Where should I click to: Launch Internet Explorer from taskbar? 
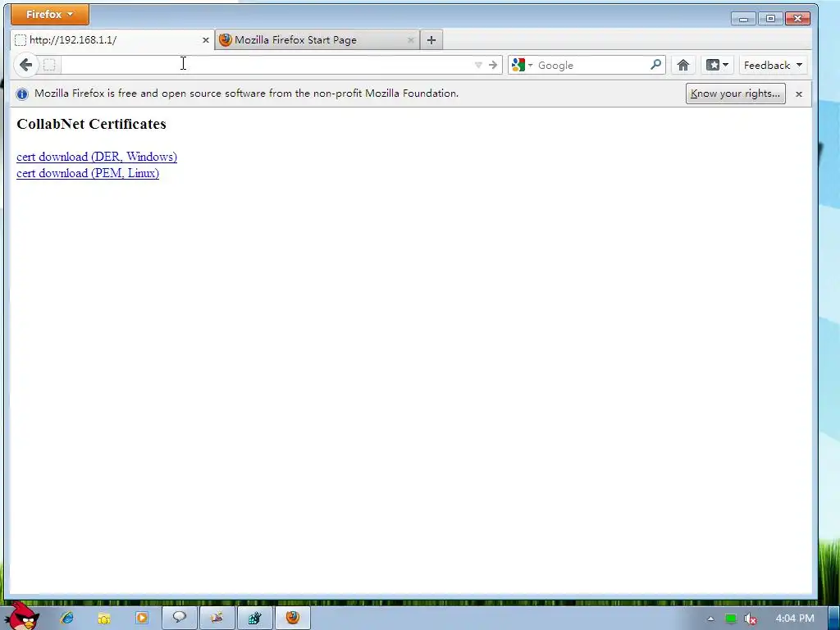(x=67, y=618)
